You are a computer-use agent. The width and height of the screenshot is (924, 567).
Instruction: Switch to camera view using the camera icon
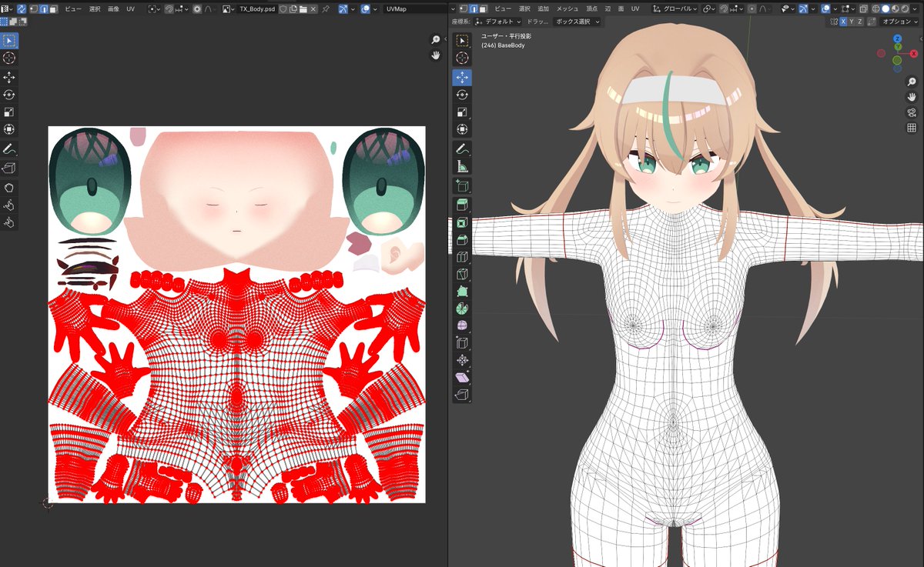coord(912,112)
